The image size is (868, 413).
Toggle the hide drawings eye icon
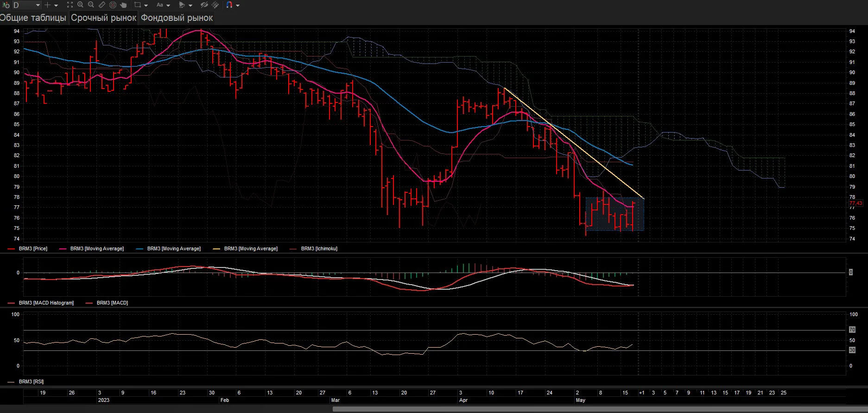[x=204, y=5]
